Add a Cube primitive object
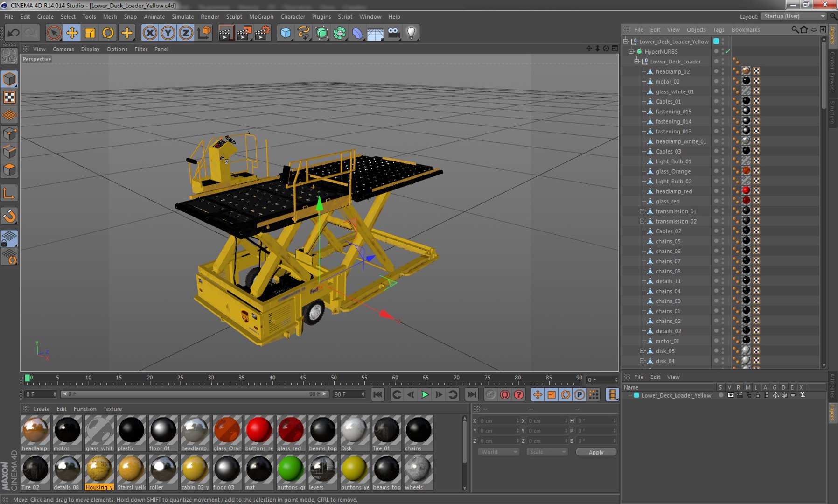The height and width of the screenshot is (504, 838). click(x=286, y=33)
